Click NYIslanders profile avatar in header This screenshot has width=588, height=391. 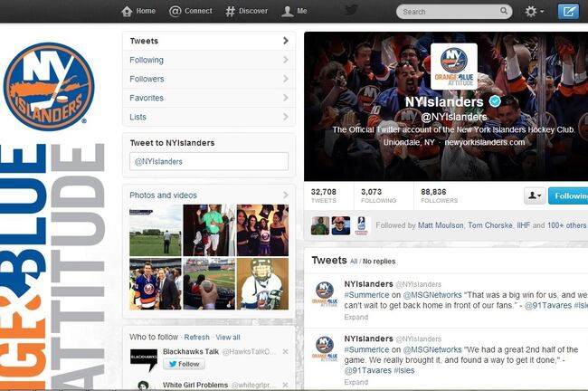point(454,66)
